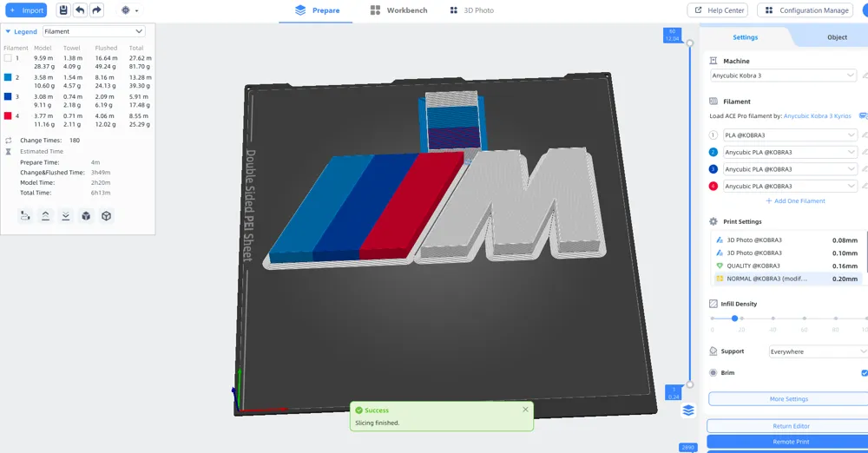Click the dark blue filament 3 swatch in legend
This screenshot has height=453, width=868.
[8, 96]
